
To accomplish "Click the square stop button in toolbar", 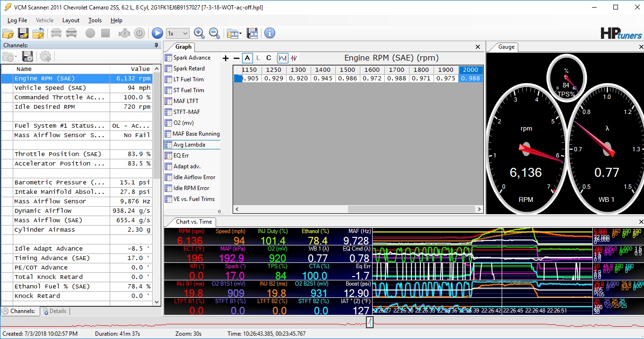I will pyautogui.click(x=105, y=33).
